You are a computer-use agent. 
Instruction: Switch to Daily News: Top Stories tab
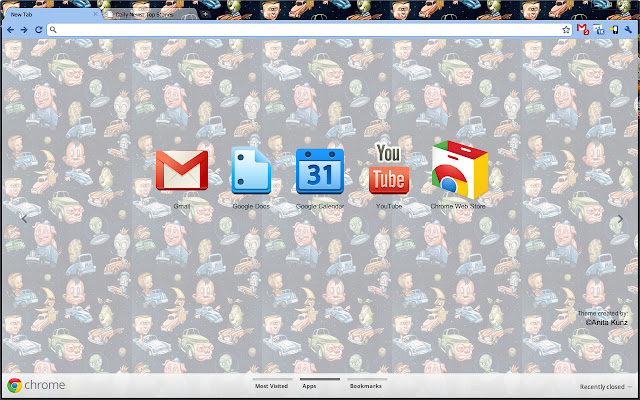[151, 14]
